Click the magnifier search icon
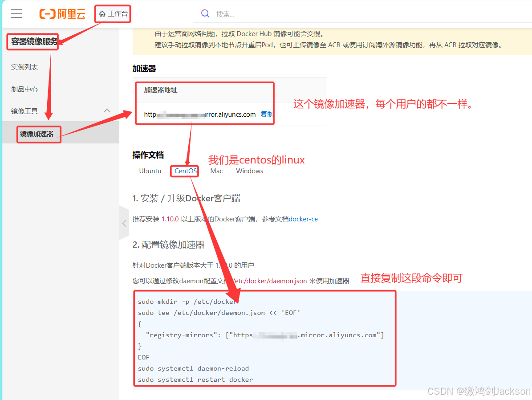Screen dimensions: 532x400 point(205,13)
